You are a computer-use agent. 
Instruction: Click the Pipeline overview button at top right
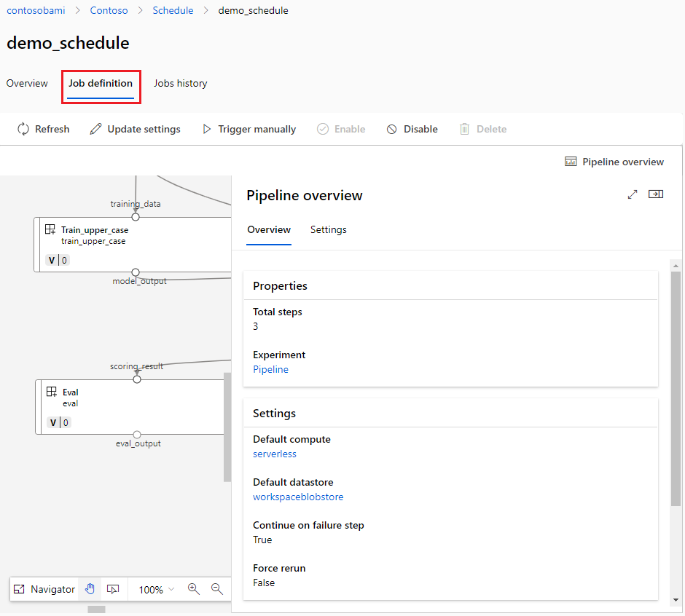tap(614, 162)
